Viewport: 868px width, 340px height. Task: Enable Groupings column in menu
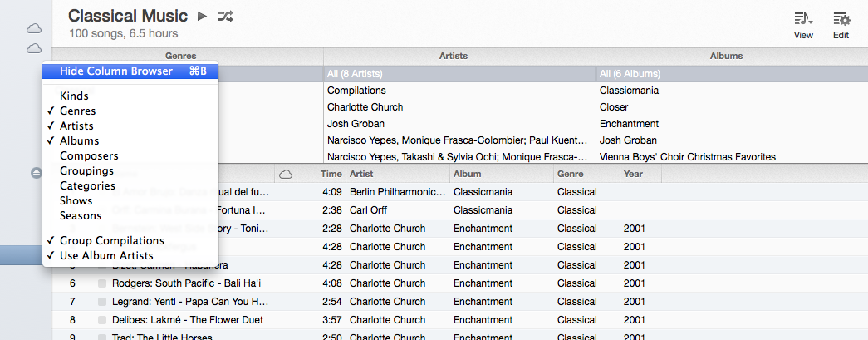pyautogui.click(x=130, y=170)
